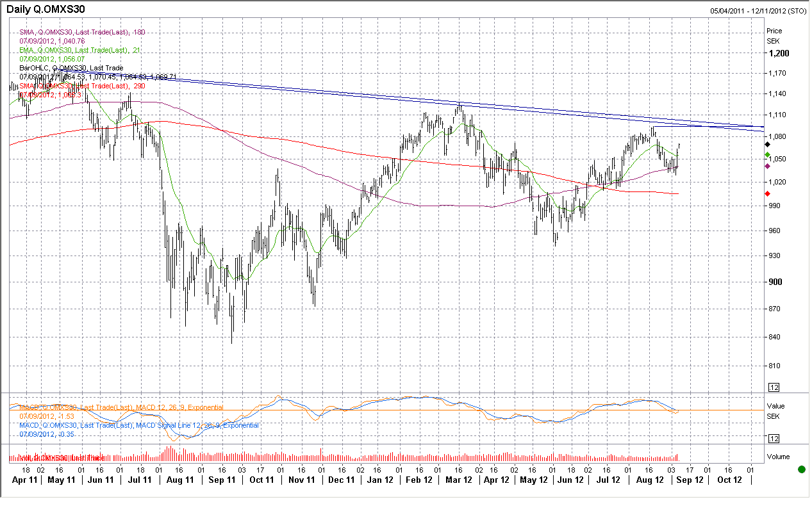Click the Volume pane axis label

pyautogui.click(x=779, y=457)
